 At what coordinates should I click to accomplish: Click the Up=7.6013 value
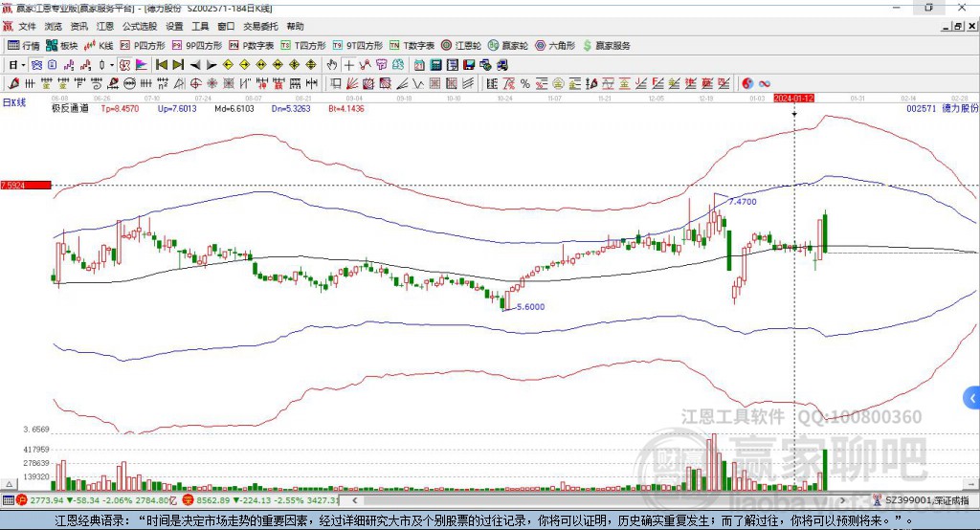tap(177, 108)
